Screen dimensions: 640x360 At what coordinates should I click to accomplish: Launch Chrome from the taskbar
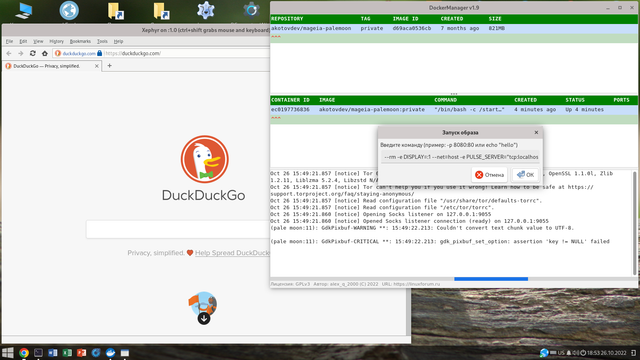click(x=24, y=353)
